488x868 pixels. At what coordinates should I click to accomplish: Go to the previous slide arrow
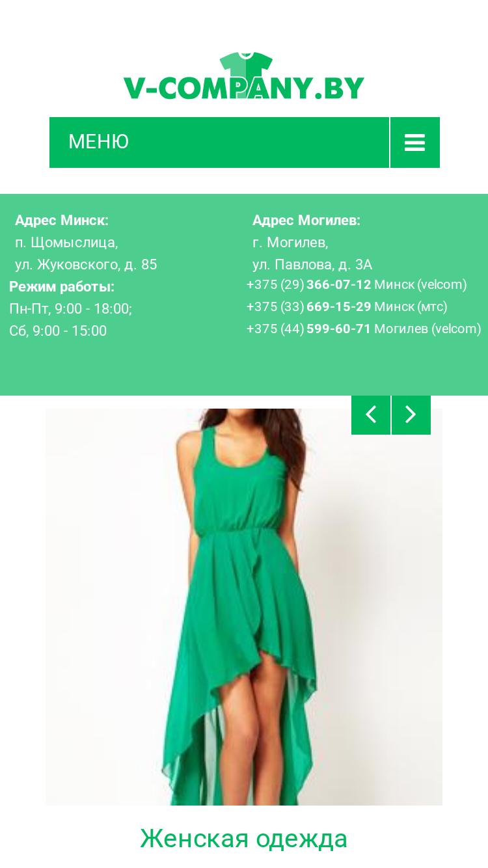[x=371, y=414]
